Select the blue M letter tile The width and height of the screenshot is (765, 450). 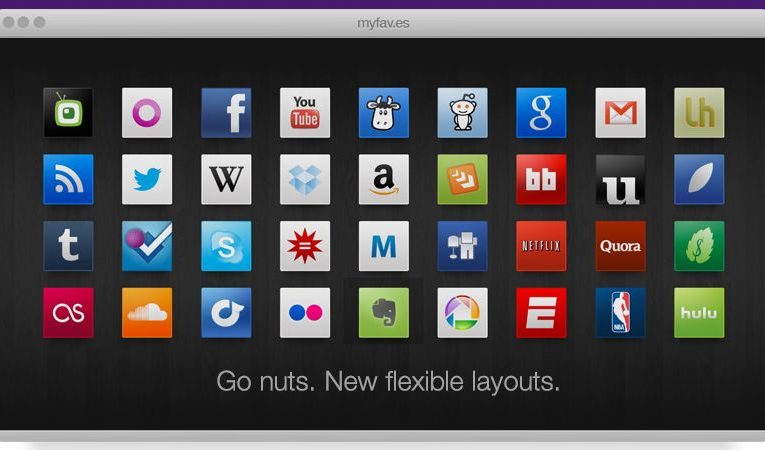coord(384,246)
